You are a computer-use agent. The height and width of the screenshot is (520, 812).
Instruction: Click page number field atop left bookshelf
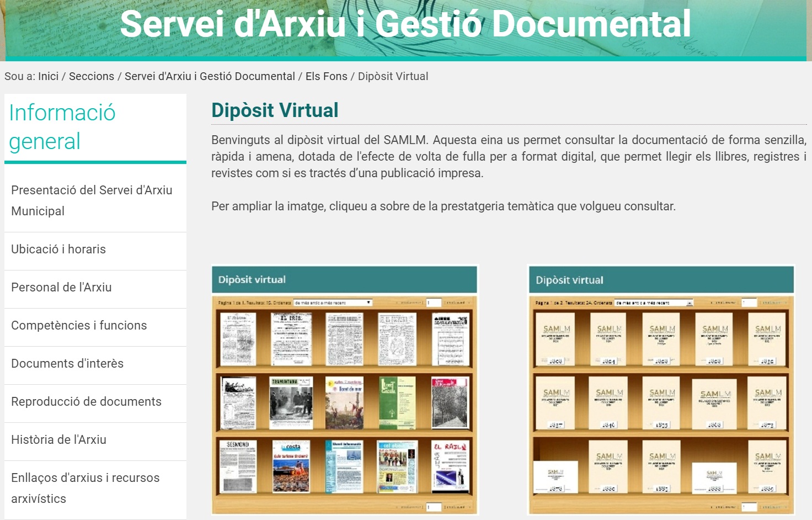434,303
